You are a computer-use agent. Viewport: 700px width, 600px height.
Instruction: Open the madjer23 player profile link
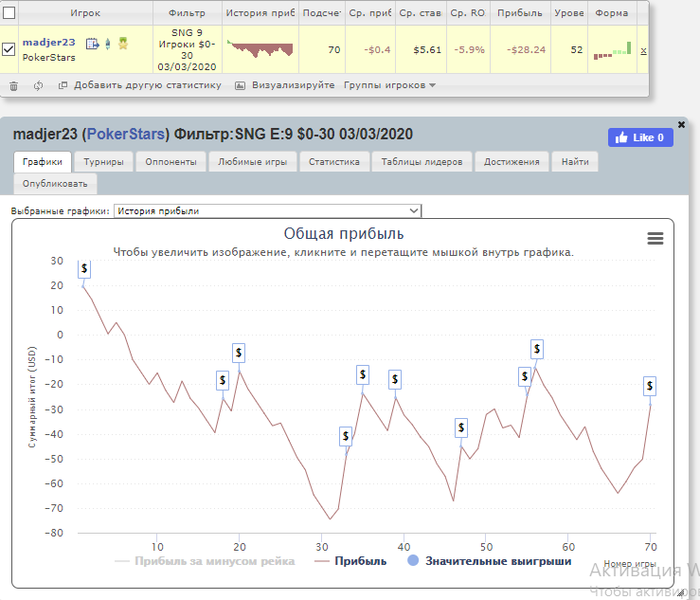pos(49,42)
